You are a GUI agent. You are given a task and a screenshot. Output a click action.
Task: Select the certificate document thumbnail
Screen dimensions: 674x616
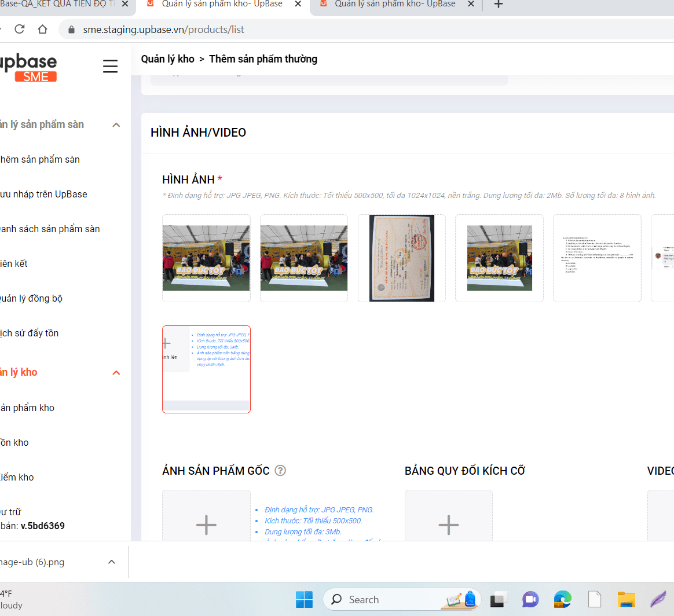tap(401, 258)
